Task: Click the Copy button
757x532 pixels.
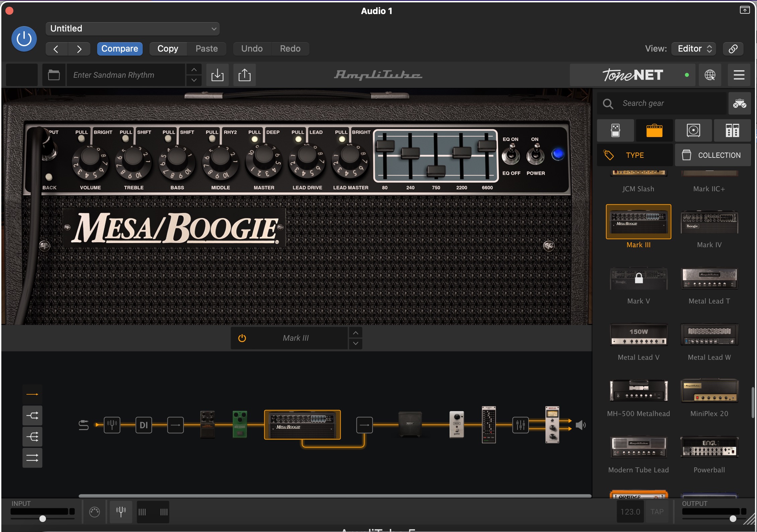Action: [x=168, y=49]
